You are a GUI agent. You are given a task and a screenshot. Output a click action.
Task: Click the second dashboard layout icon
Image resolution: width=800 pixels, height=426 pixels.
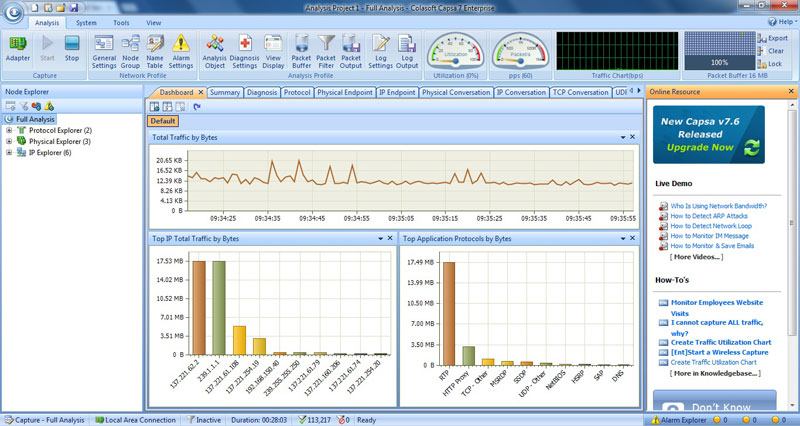pyautogui.click(x=167, y=107)
